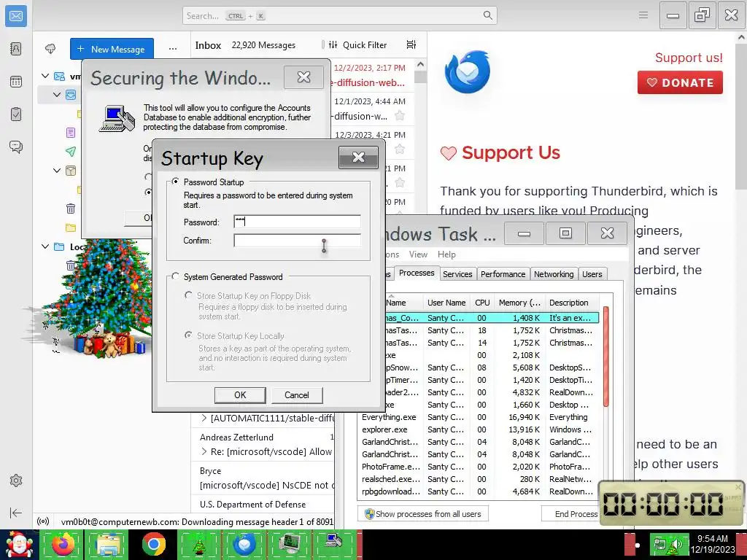The width and height of the screenshot is (747, 560).
Task: Open folder pane options ellipsis
Action: 172,49
